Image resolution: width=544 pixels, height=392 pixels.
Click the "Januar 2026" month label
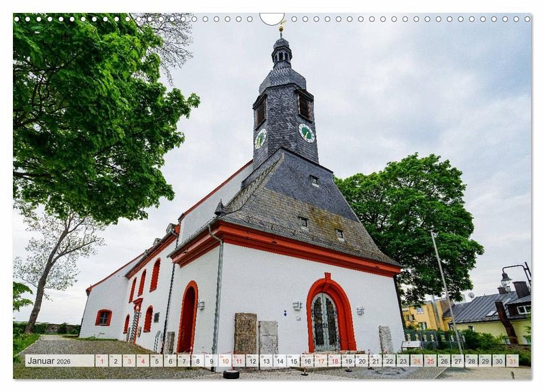click(x=49, y=361)
